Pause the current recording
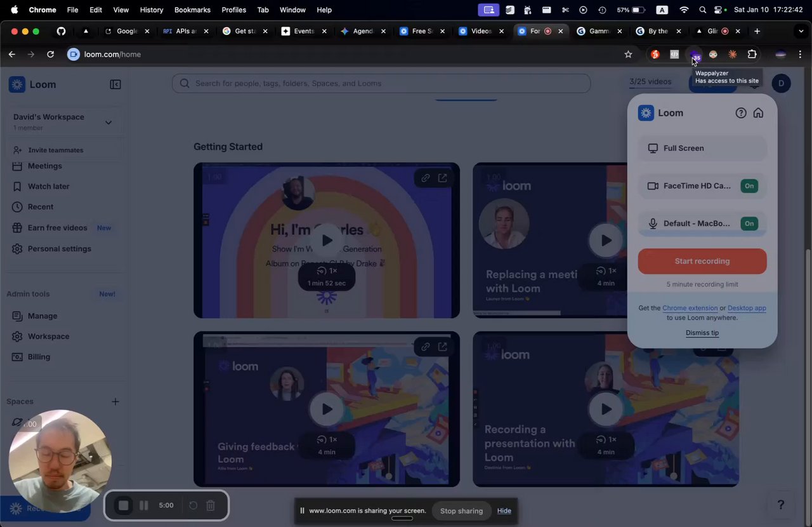 [x=144, y=505]
